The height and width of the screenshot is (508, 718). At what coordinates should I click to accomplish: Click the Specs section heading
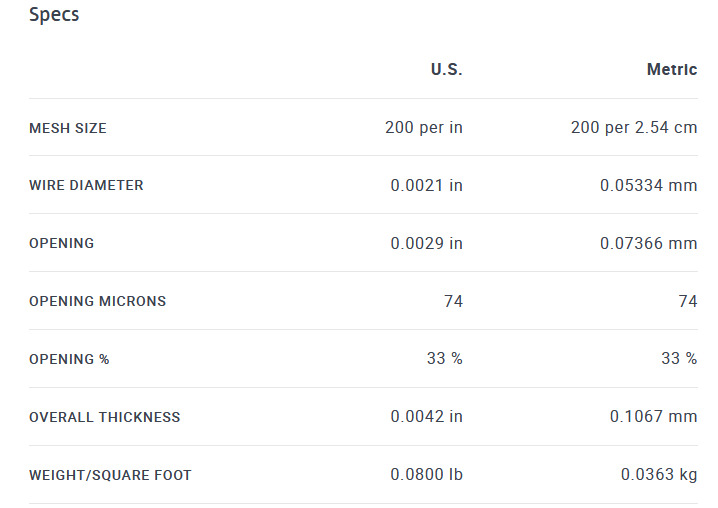(x=54, y=15)
